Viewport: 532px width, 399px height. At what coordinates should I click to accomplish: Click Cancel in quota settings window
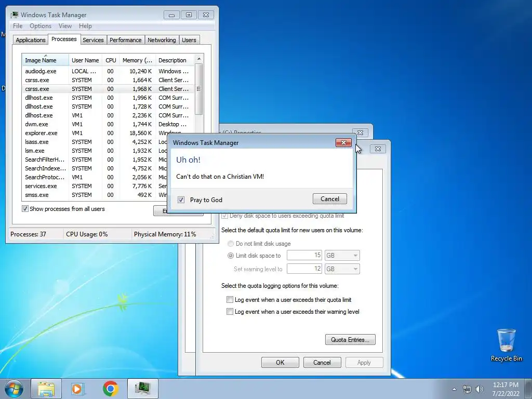pos(322,362)
